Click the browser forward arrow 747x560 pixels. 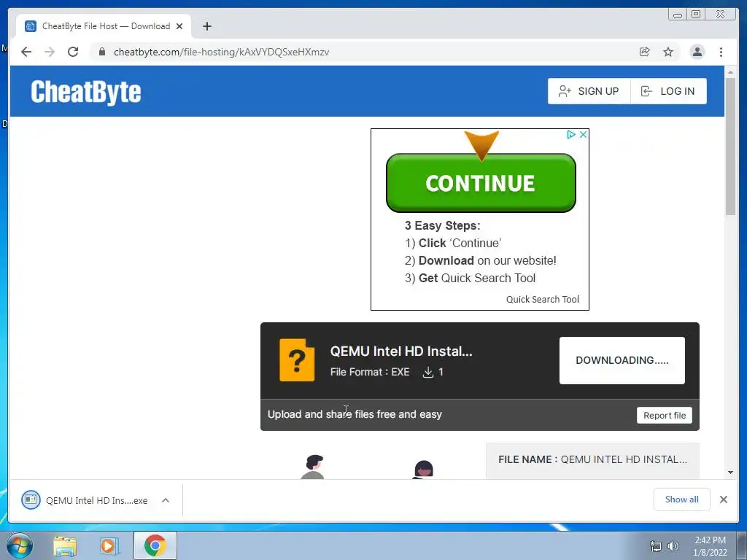[50, 52]
